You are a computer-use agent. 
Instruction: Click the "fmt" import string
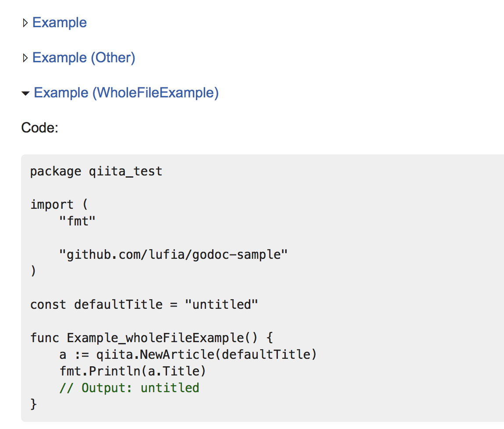point(78,221)
